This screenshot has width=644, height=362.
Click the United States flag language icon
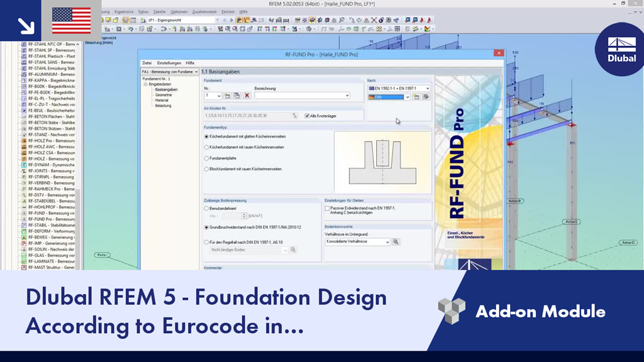click(x=72, y=21)
